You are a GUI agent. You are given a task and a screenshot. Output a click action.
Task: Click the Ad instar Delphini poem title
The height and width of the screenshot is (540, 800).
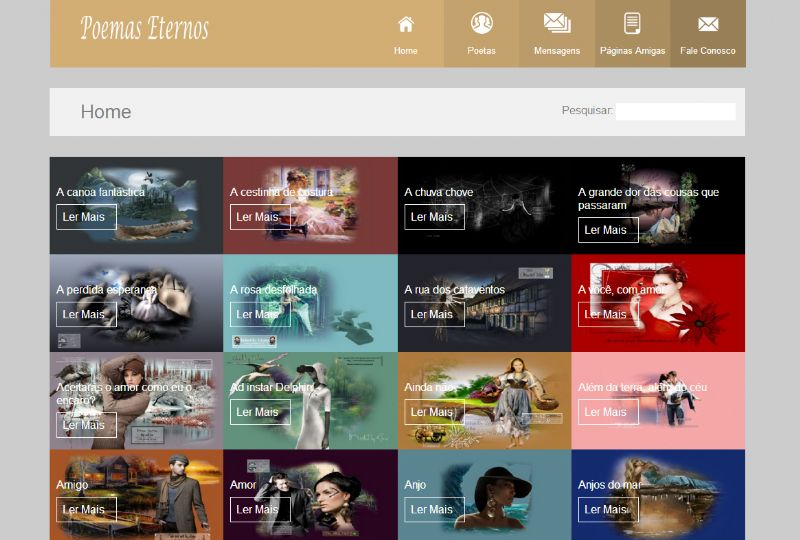[271, 387]
